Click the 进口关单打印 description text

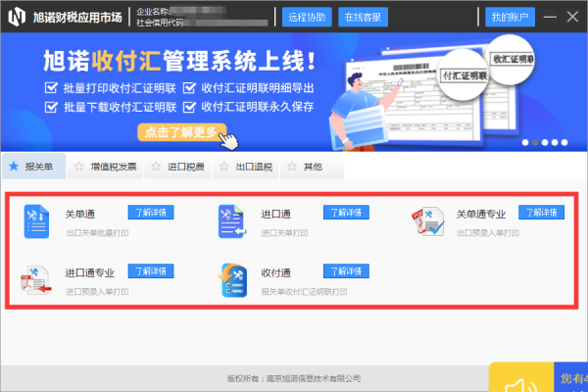(284, 233)
